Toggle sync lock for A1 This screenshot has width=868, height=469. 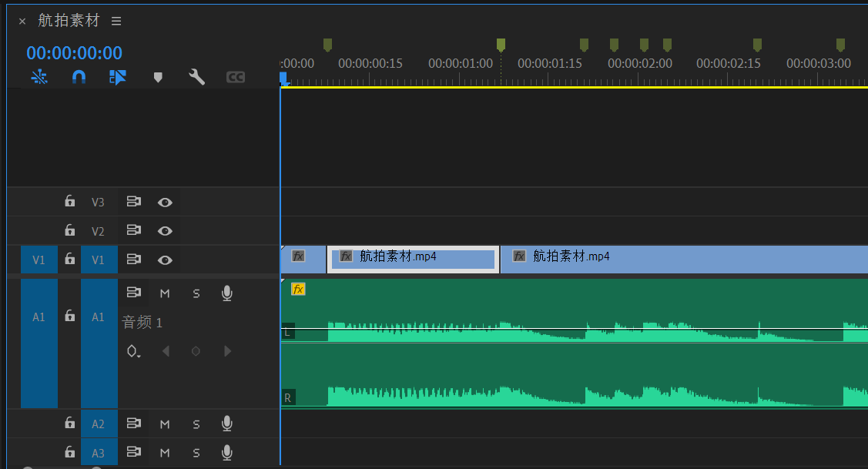[134, 293]
